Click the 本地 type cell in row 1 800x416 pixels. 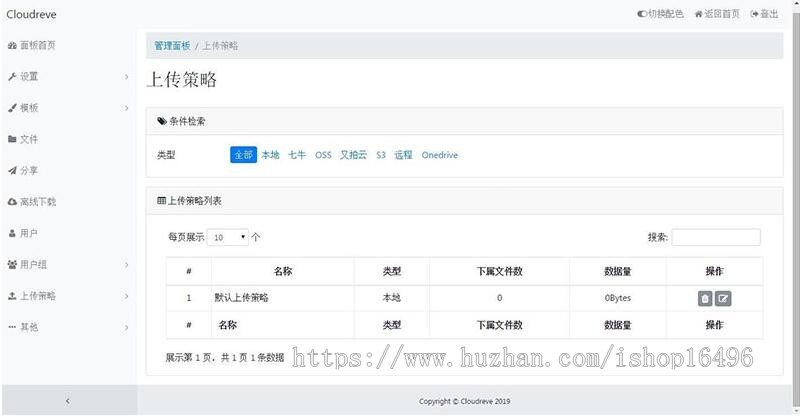click(x=392, y=298)
